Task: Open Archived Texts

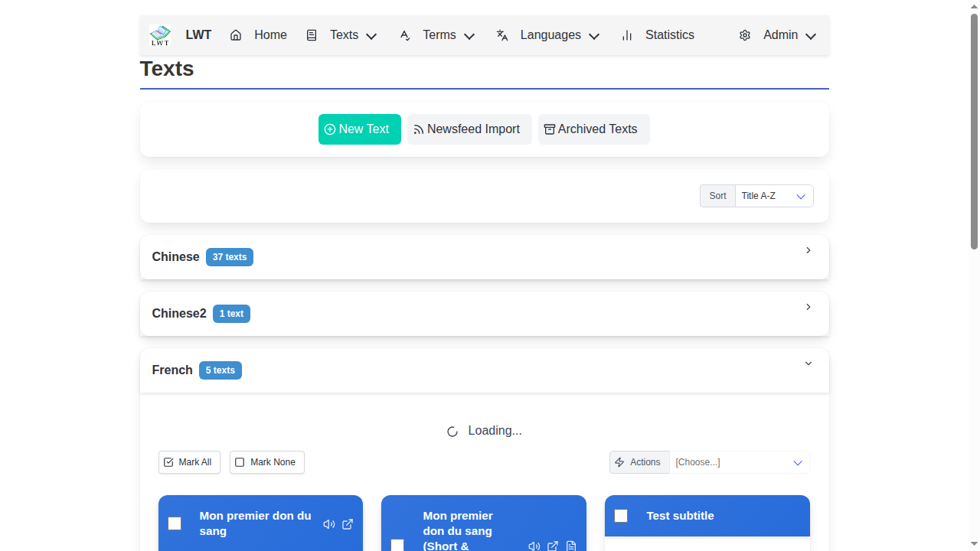Action: coord(593,129)
